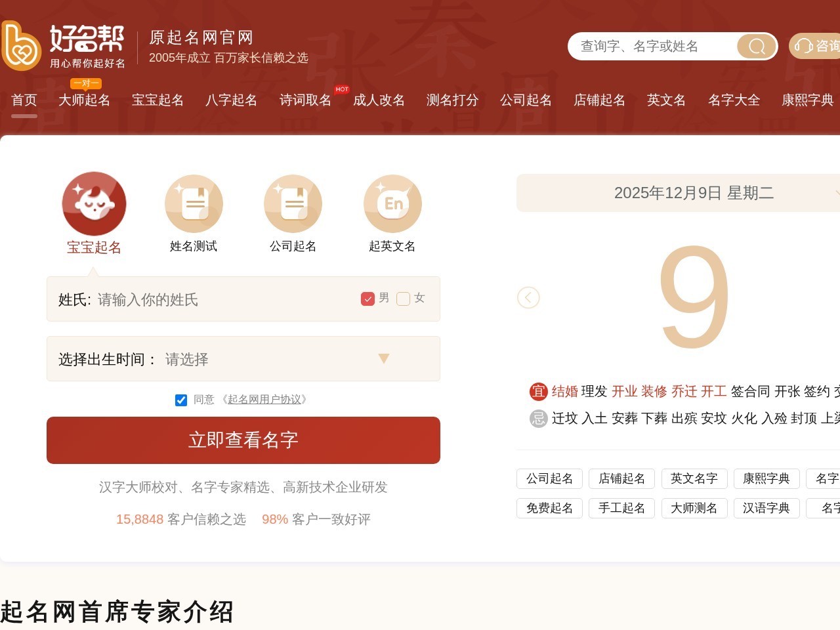Screen dimensions: 840x630
Task: Expand the date picker beside 2025年12月9日
Action: point(837,193)
